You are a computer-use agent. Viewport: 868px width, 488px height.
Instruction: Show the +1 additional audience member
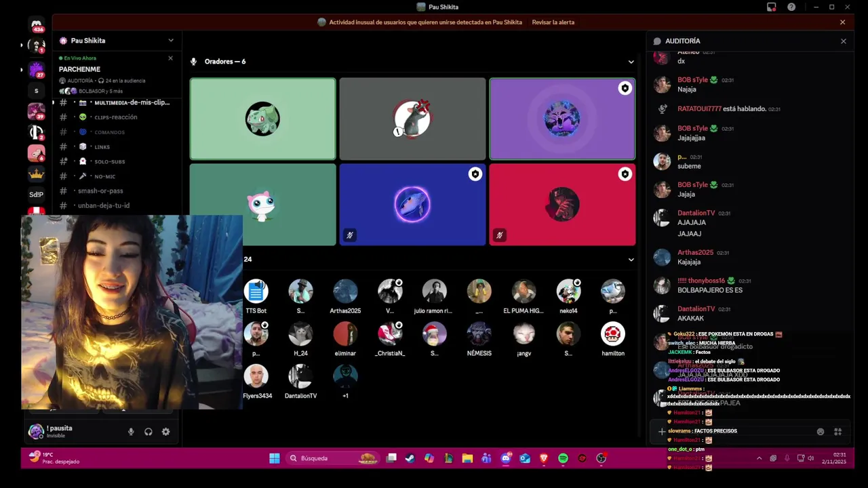[345, 377]
